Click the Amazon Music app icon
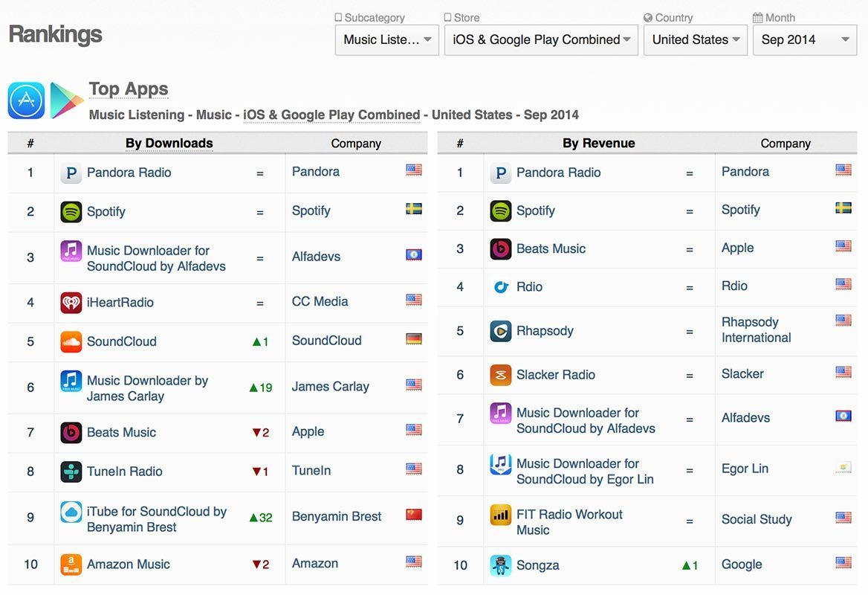 71,565
